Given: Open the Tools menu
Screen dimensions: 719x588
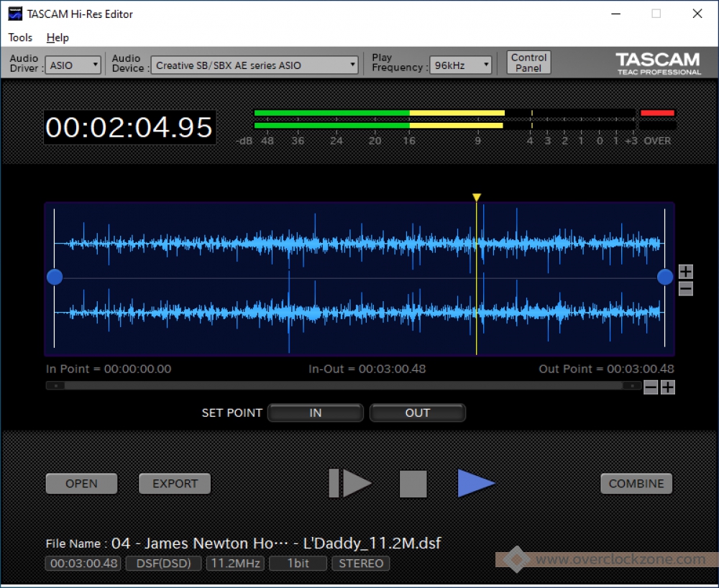Looking at the screenshot, I should (20, 37).
